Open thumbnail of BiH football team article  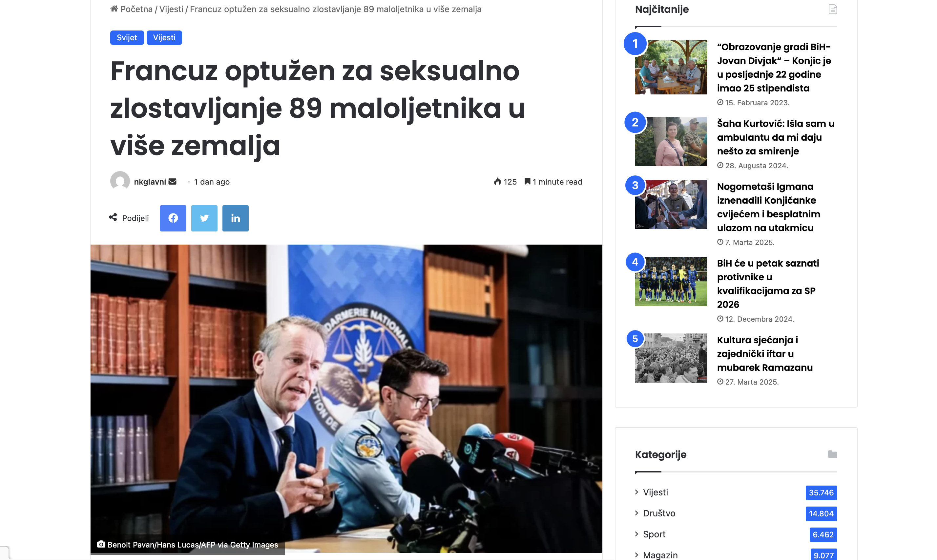[x=671, y=281]
